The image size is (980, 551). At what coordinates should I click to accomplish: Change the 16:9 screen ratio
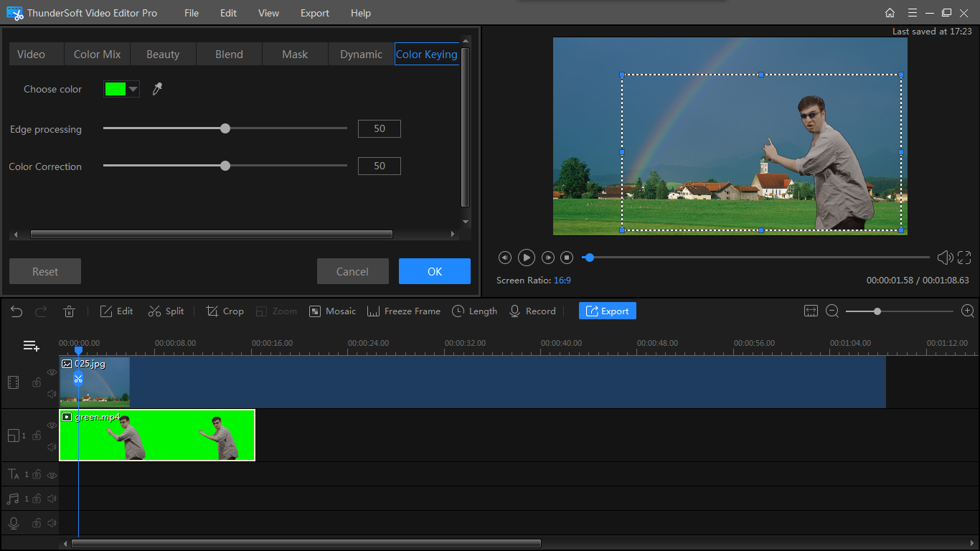pos(562,281)
